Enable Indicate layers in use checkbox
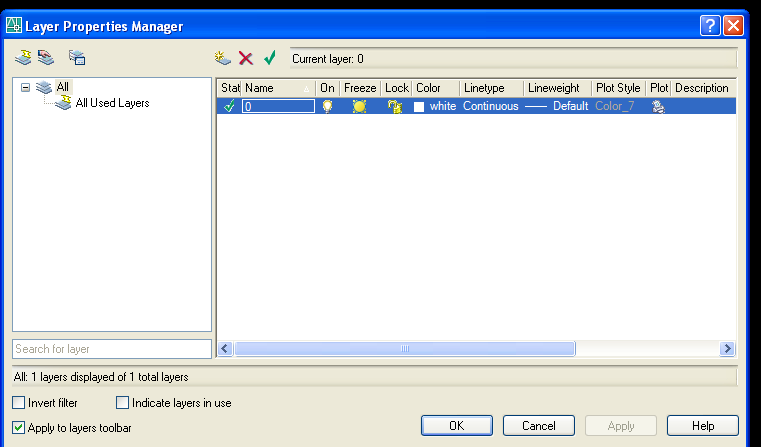 (122, 403)
